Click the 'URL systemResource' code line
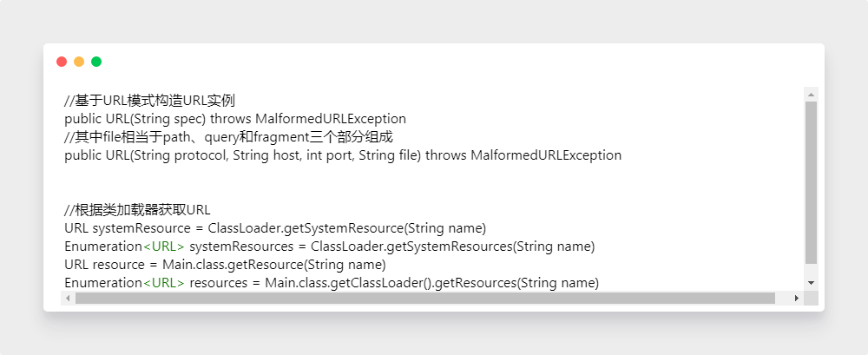The width and height of the screenshot is (868, 355). (x=275, y=228)
